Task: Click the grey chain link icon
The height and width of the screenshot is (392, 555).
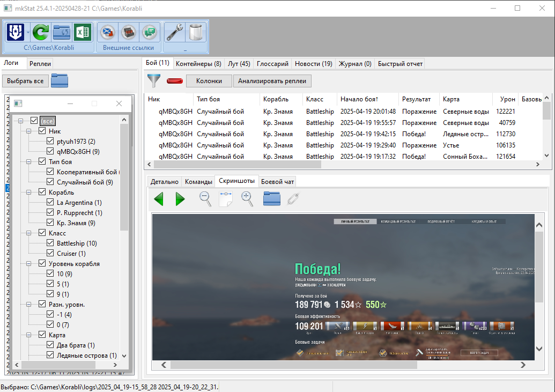Action: click(x=293, y=198)
